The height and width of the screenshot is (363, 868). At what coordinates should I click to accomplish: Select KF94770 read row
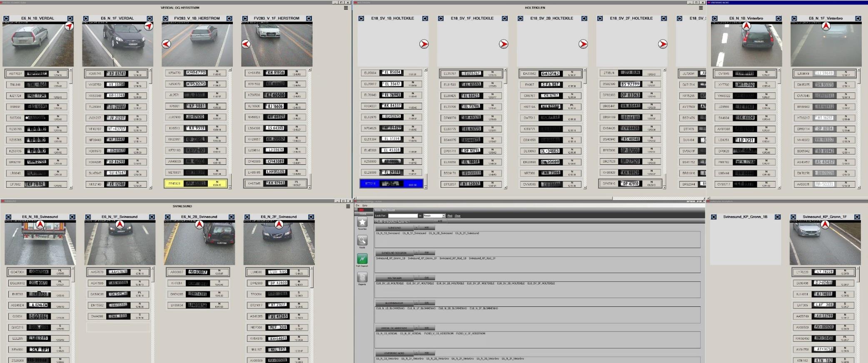point(196,72)
